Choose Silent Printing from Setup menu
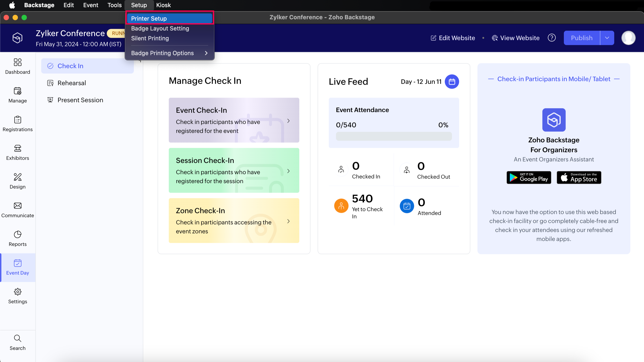Image resolution: width=644 pixels, height=362 pixels. point(150,38)
